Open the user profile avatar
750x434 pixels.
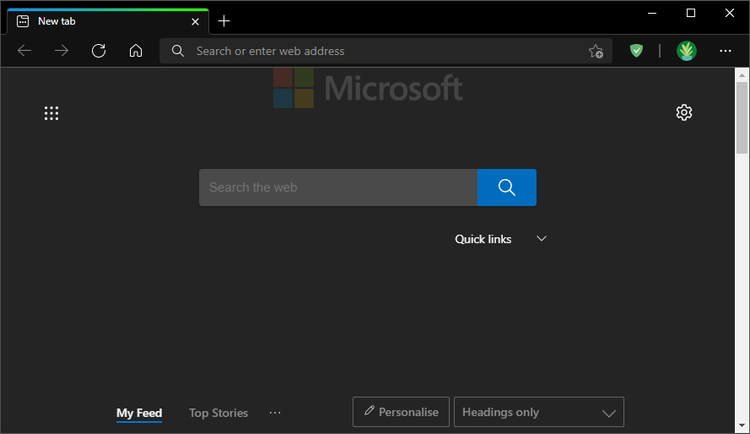(686, 51)
